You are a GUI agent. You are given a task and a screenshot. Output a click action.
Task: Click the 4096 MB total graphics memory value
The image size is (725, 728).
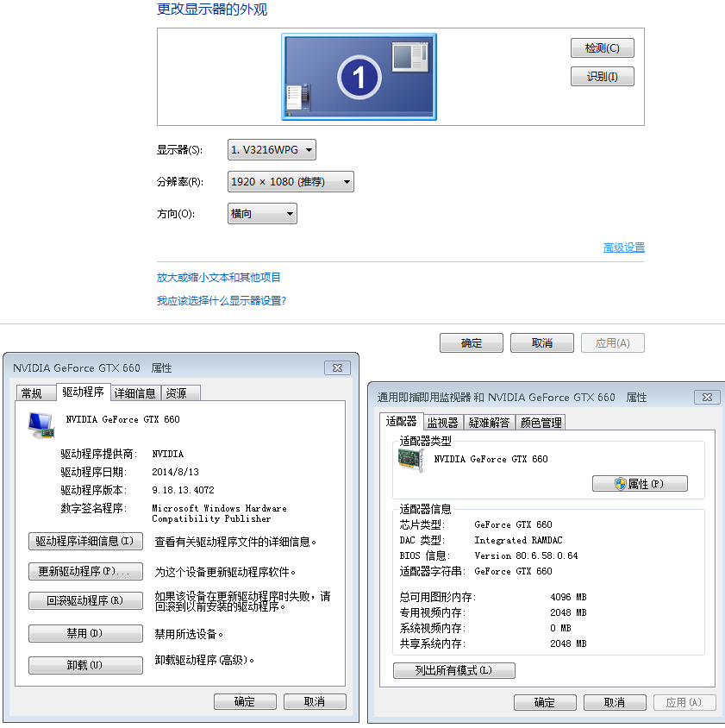[x=568, y=597]
